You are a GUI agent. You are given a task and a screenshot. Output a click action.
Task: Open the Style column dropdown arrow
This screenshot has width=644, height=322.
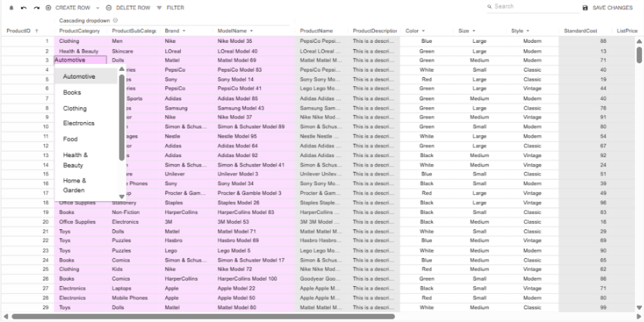[x=528, y=31]
